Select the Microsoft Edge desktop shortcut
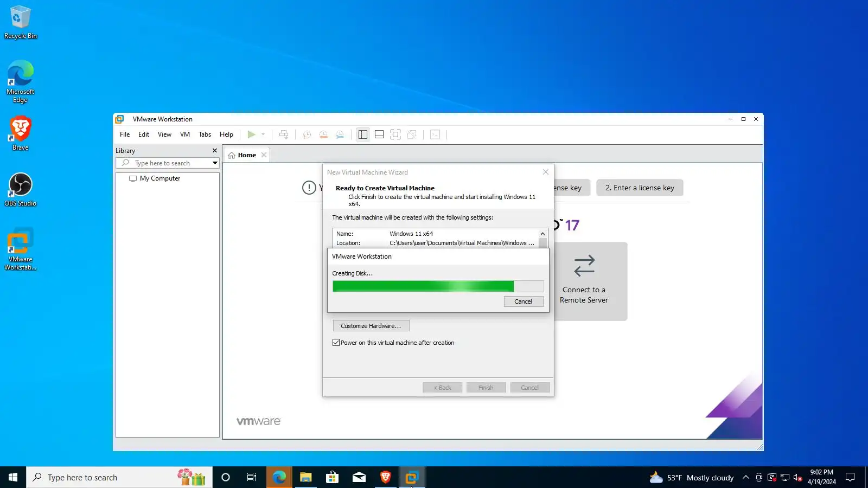 click(21, 81)
